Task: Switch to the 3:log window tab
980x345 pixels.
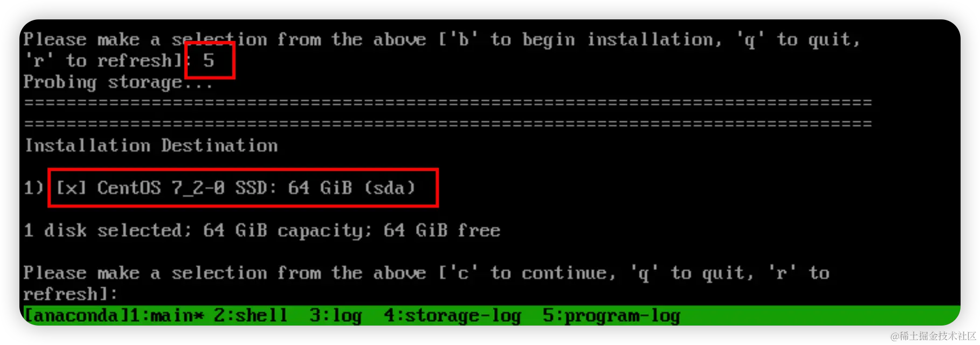Action: click(x=335, y=315)
